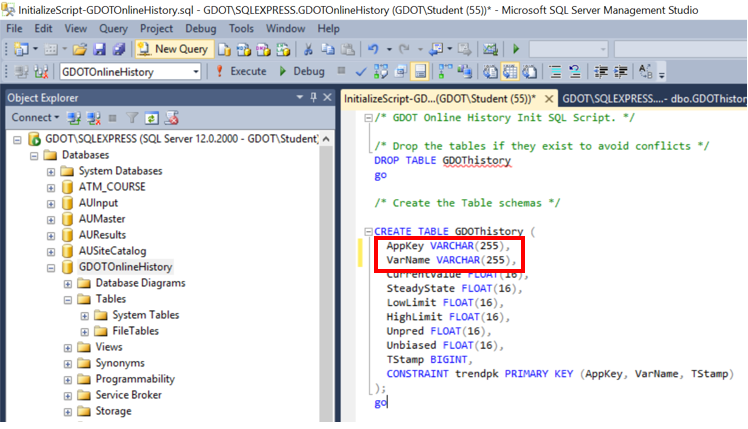The height and width of the screenshot is (429, 748).
Task: Open the File menu
Action: [14, 29]
